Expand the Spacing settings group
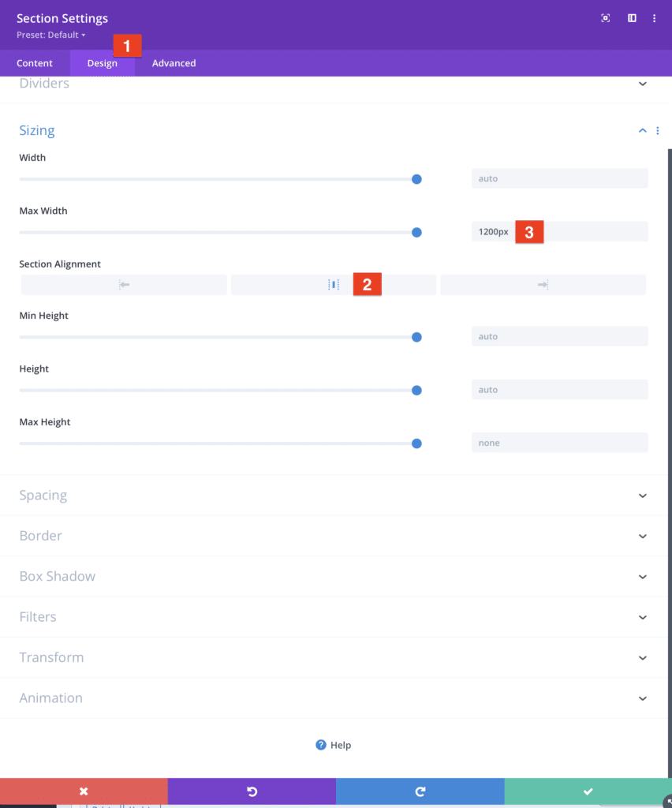The height and width of the screenshot is (808, 672). pos(43,496)
